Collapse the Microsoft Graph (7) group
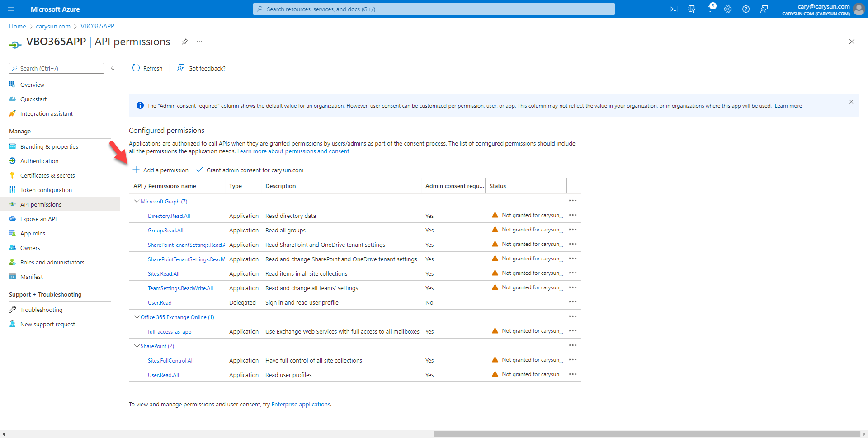Viewport: 868px width, 438px height. pyautogui.click(x=137, y=201)
